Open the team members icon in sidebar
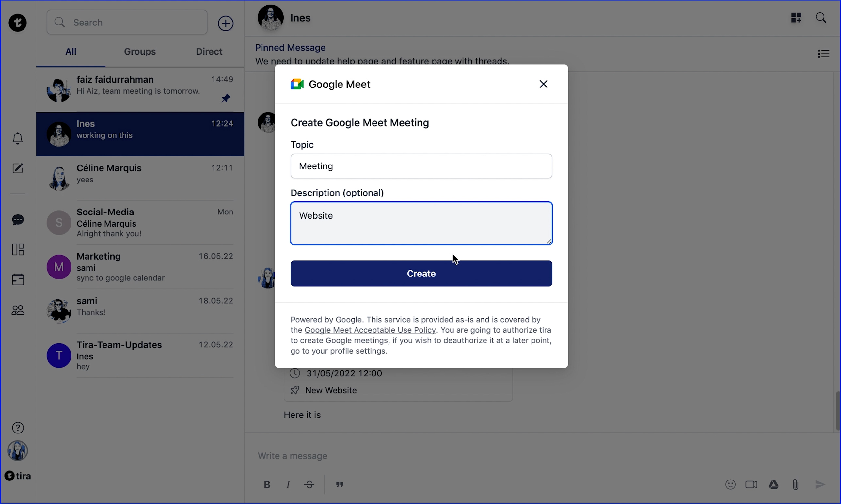Image resolution: width=841 pixels, height=504 pixels. tap(18, 310)
